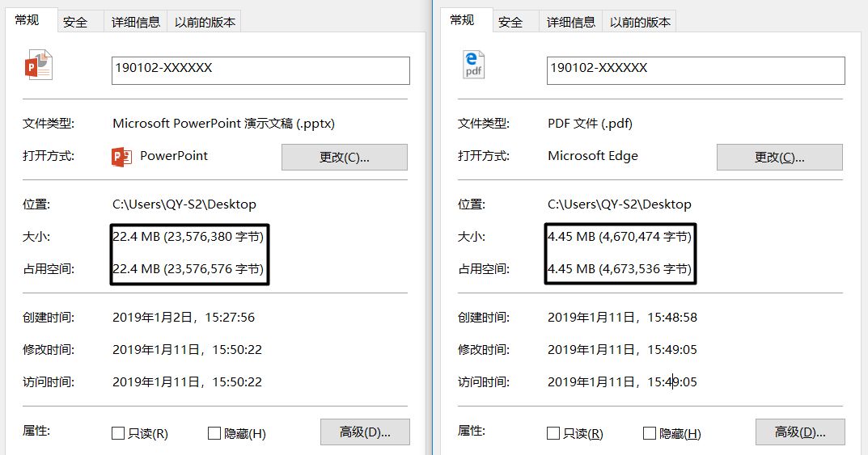The width and height of the screenshot is (868, 455).
Task: Open 以前的版本 tab in pptx properties window
Action: click(x=205, y=22)
